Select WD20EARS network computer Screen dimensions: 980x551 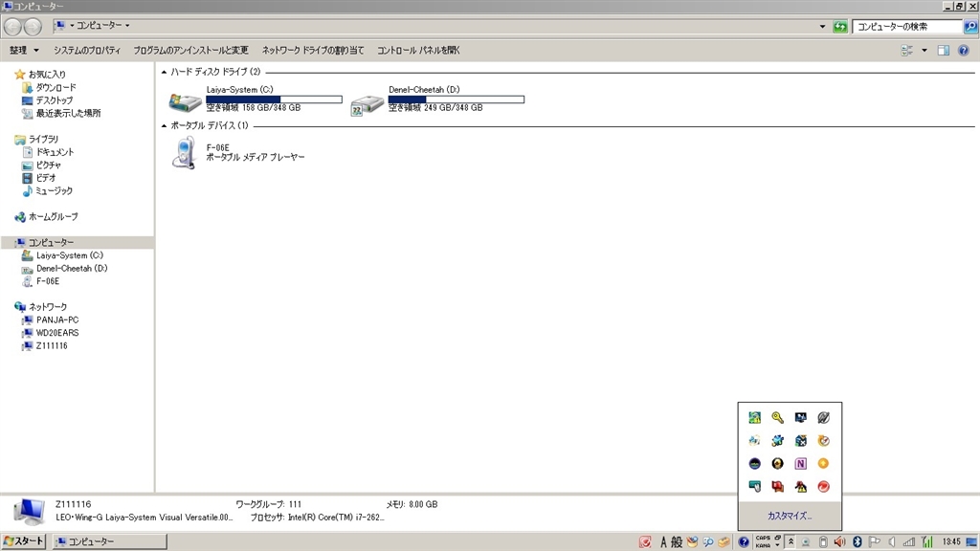tap(56, 333)
